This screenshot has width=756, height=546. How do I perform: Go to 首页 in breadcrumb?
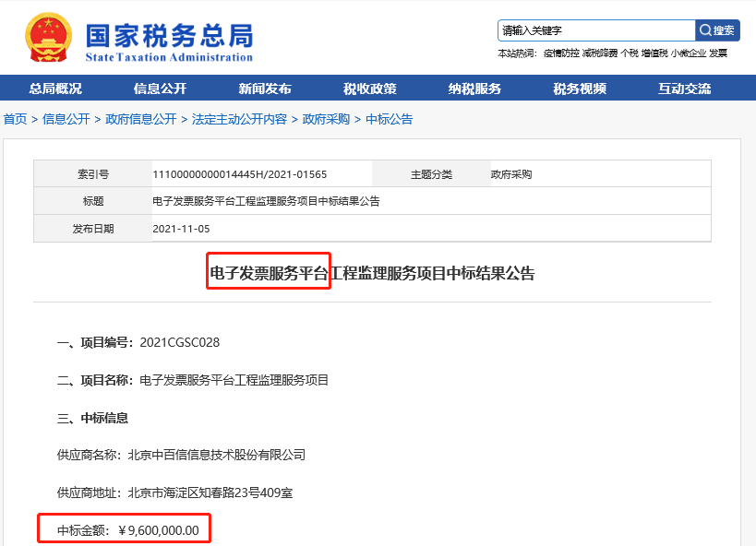16,119
